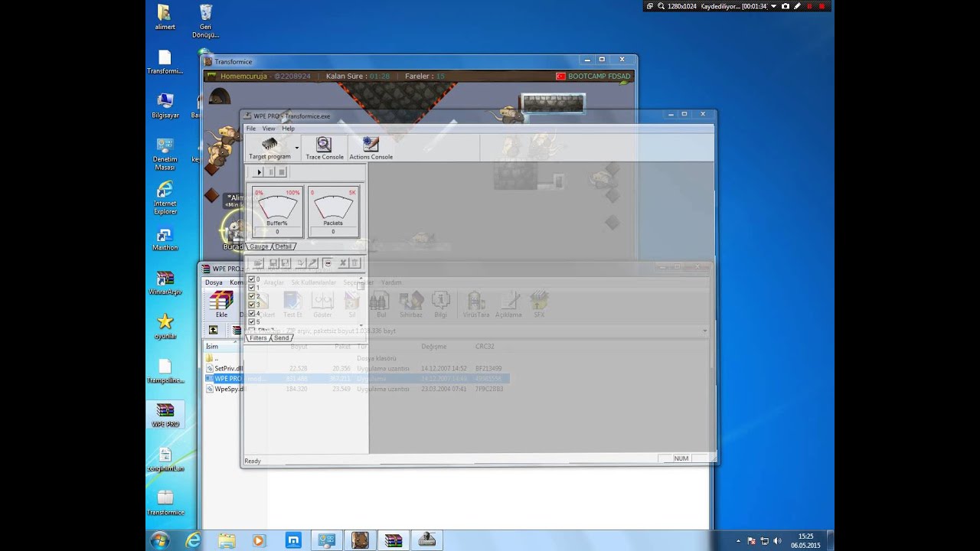Click the Windows Media Player taskbar icon

point(258,540)
